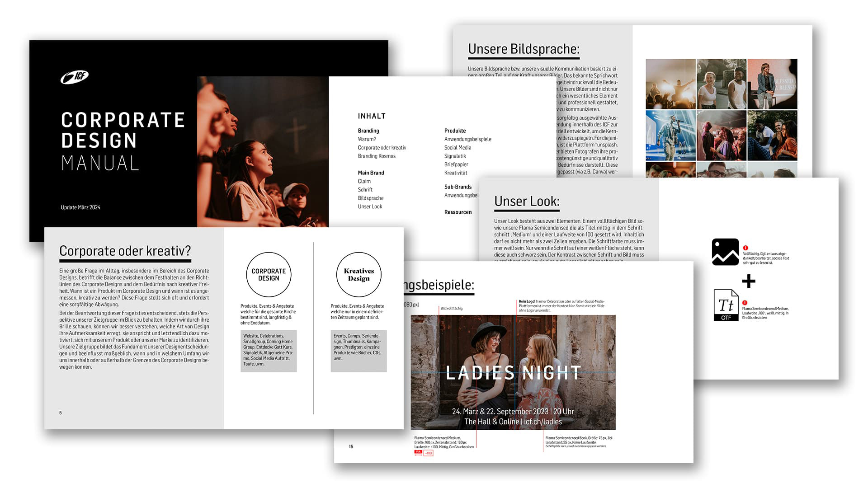
Task: Click the image placeholder icon
Action: pyautogui.click(x=725, y=252)
